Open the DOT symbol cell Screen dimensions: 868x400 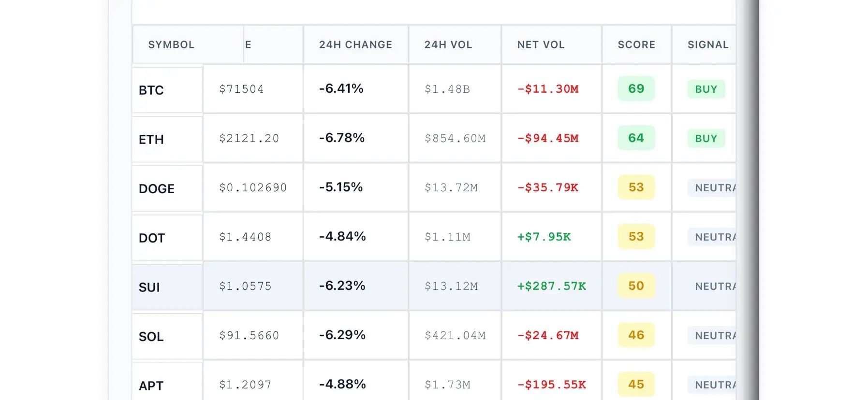152,238
